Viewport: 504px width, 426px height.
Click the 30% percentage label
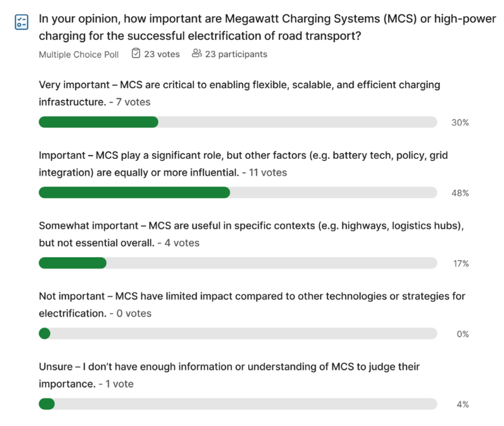[460, 123]
